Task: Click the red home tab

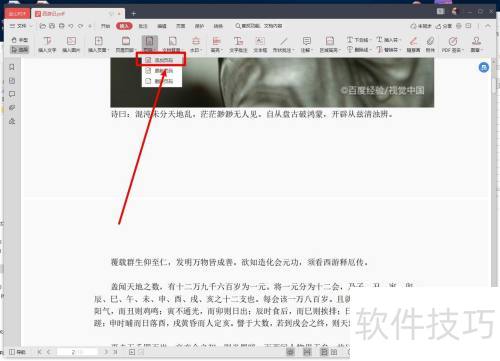Action: [x=17, y=14]
